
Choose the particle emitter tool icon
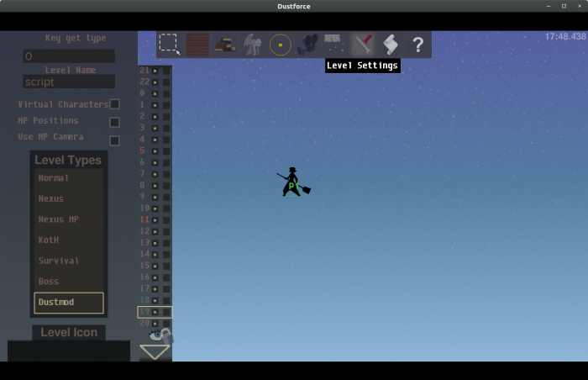[334, 45]
